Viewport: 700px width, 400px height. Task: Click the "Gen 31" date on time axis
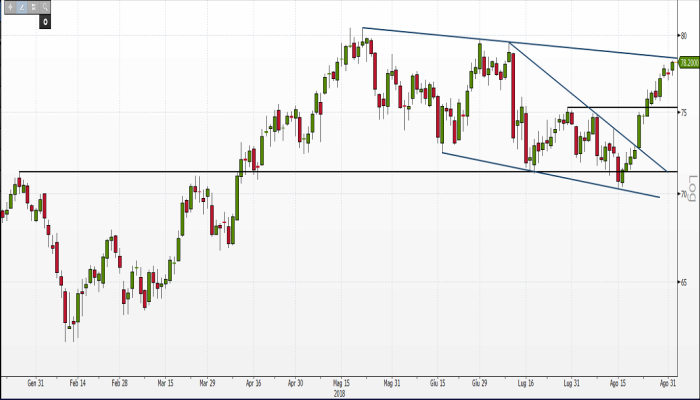[x=36, y=383]
